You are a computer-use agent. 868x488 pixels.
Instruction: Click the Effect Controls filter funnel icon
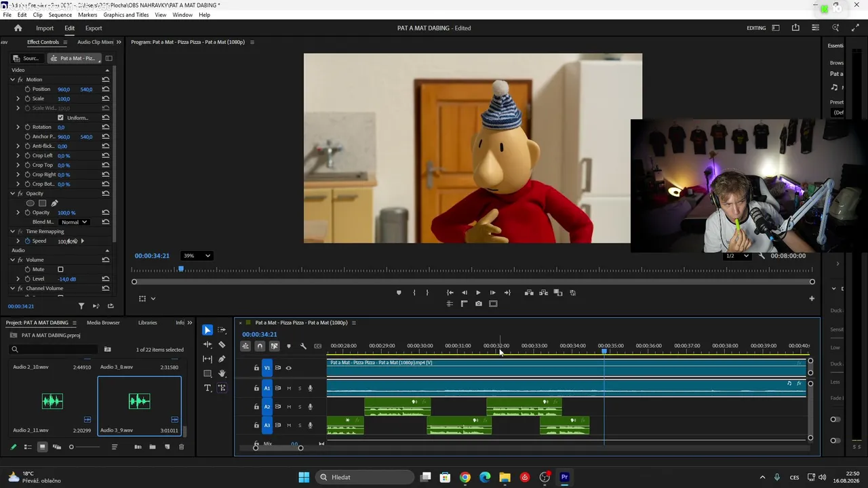coord(81,306)
